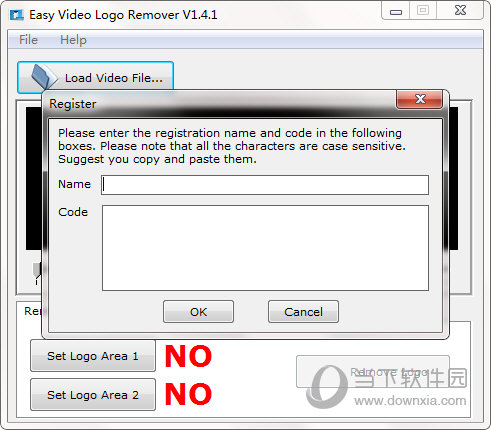Cancel the registration dialog
The width and height of the screenshot is (491, 430).
coord(303,312)
